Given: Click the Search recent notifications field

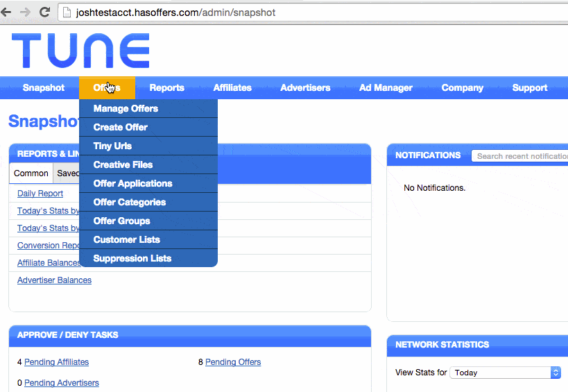Looking at the screenshot, I should point(520,156).
